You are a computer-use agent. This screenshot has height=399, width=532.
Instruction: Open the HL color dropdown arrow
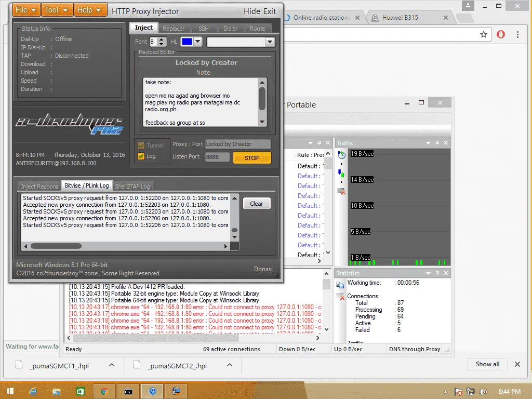pyautogui.click(x=198, y=42)
